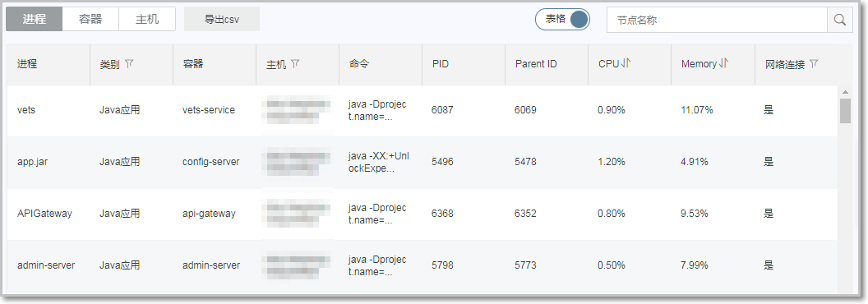Viewport: 868px width, 304px height.
Task: Sort by the Memory column arrows
Action: pos(723,63)
